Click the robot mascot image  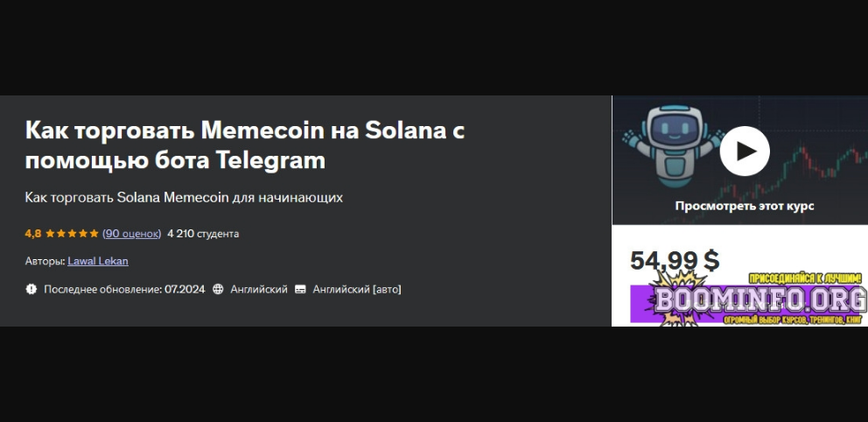[x=671, y=145]
